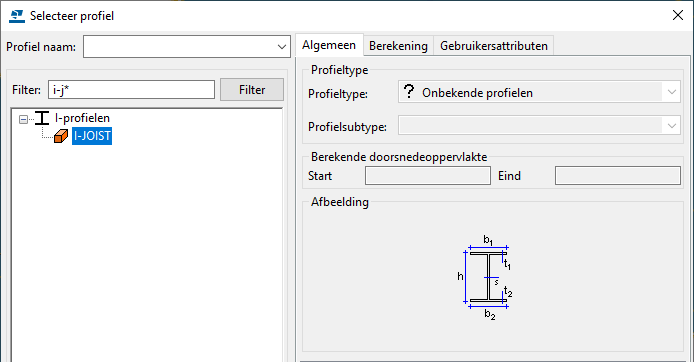694x362 pixels.
Task: Click the Filter text field containing i-j*
Action: point(131,90)
